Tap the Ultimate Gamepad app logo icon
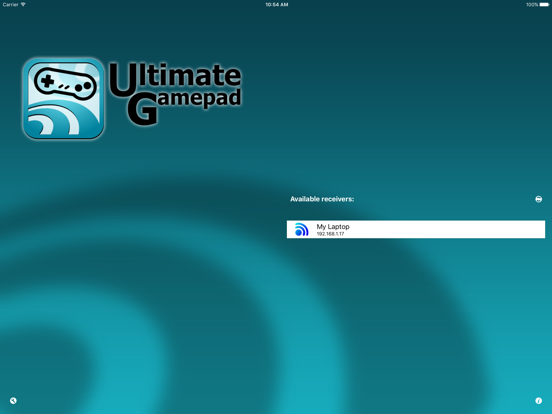This screenshot has height=414, width=552. coord(64,99)
